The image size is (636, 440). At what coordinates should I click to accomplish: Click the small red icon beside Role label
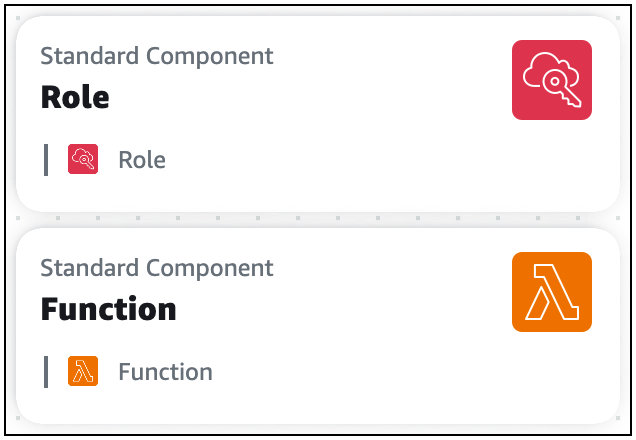coord(82,160)
